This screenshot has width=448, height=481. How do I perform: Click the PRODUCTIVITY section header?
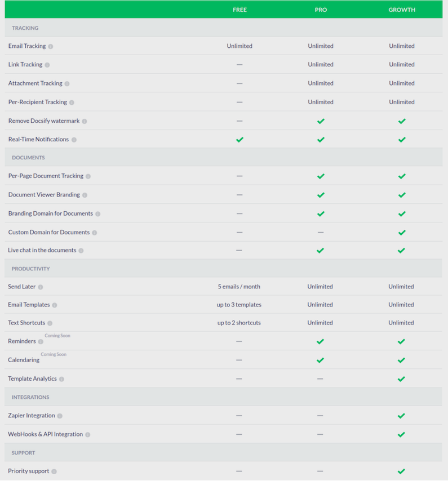point(30,269)
